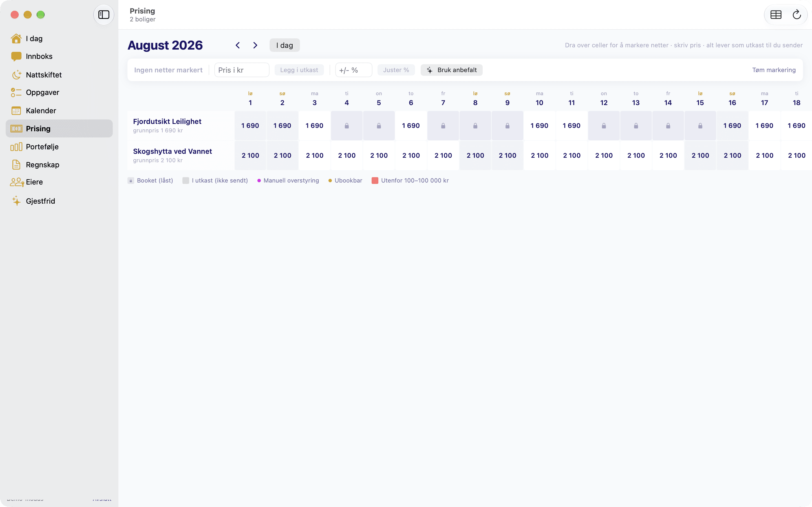Click the Eiere people icon
812x507 pixels.
pyautogui.click(x=16, y=182)
